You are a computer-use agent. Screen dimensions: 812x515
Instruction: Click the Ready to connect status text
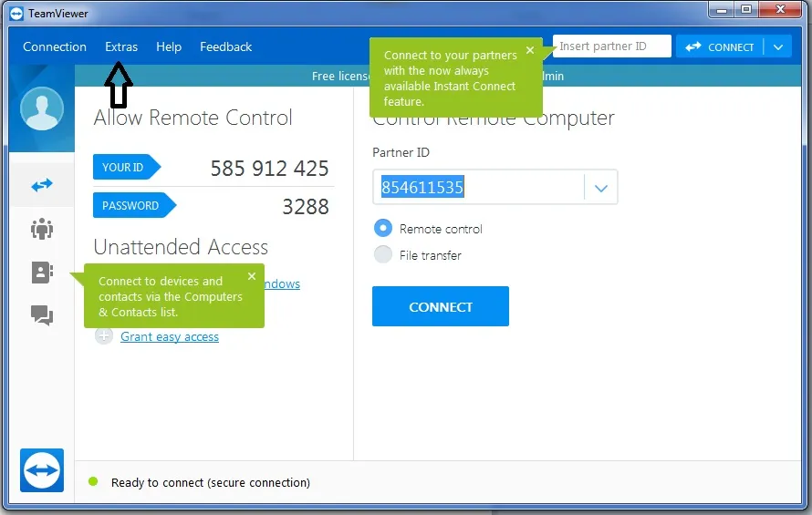click(x=210, y=482)
